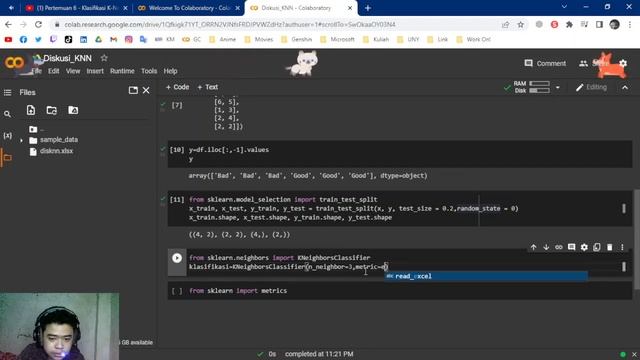Image resolution: width=640 pixels, height=360 pixels.
Task: Open the Tools menu
Action: [x=149, y=71]
